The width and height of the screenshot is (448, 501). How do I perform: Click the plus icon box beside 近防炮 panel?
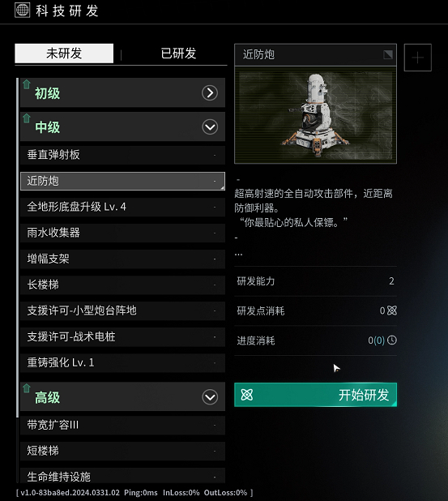[x=418, y=58]
